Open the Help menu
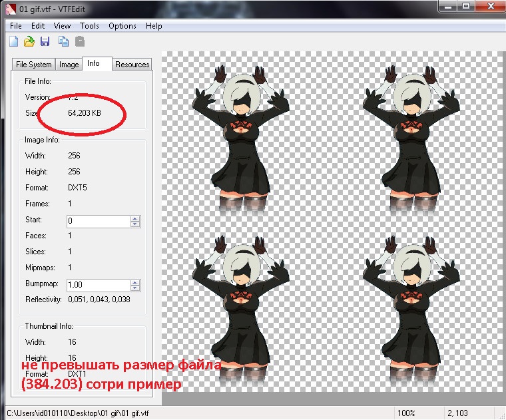Screen dimensions: 506x420 coord(154,26)
